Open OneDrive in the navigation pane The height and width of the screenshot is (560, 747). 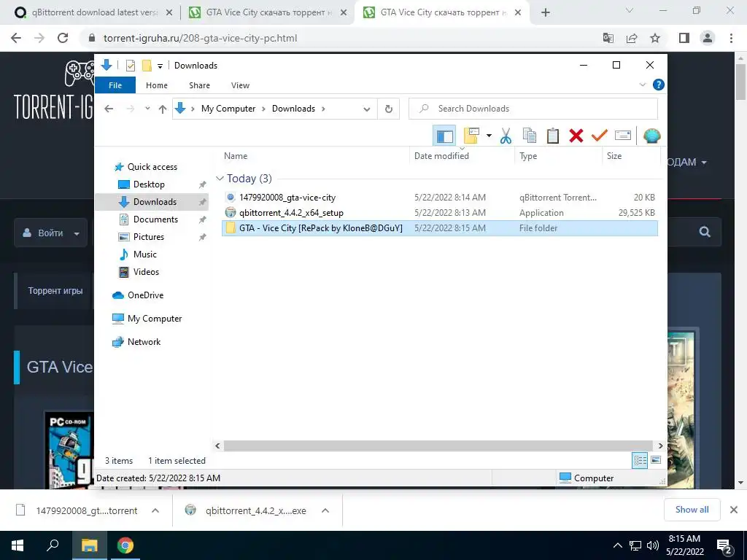tap(145, 295)
